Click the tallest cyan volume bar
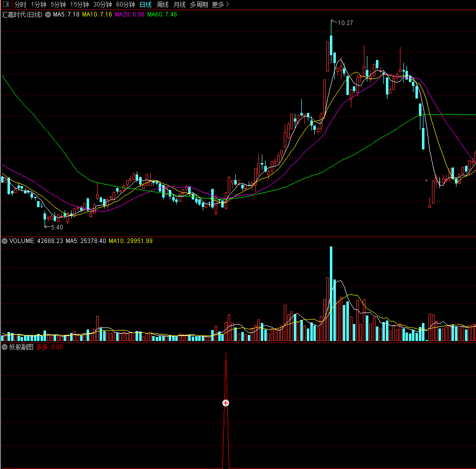This screenshot has height=469, width=476. [x=331, y=294]
